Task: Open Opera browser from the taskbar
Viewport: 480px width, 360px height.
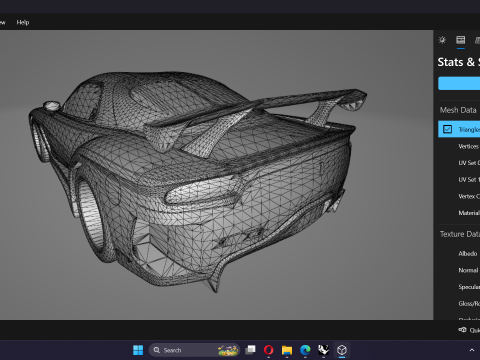Action: [x=269, y=350]
